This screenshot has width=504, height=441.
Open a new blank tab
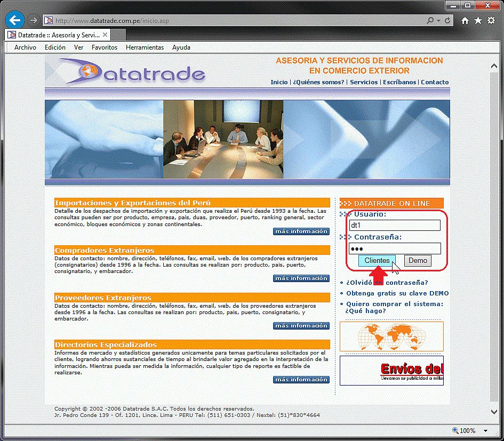click(118, 35)
